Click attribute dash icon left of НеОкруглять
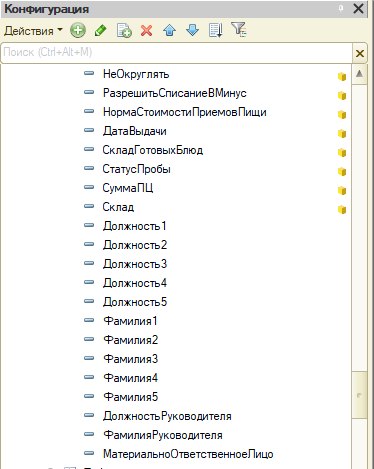The height and width of the screenshot is (469, 374). click(x=89, y=73)
